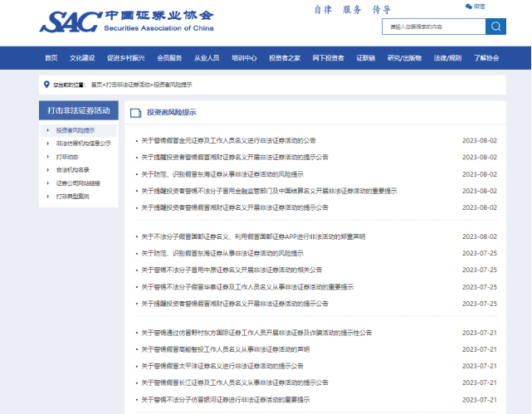Screen dimensions: 532x414
Task: Select 打非典型案例 in the sidebar
Action: pyautogui.click(x=72, y=197)
